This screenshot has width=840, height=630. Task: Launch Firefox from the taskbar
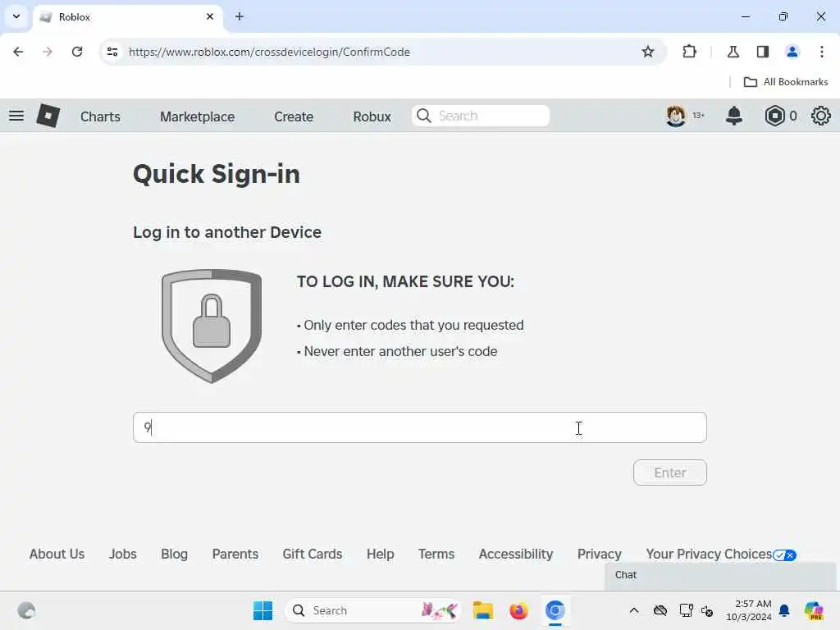pyautogui.click(x=518, y=610)
